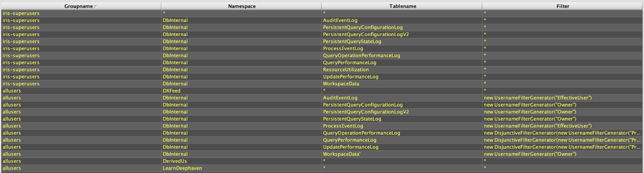Select the ResourceUtilization table name cell
This screenshot has height=173, width=644.
[346, 69]
